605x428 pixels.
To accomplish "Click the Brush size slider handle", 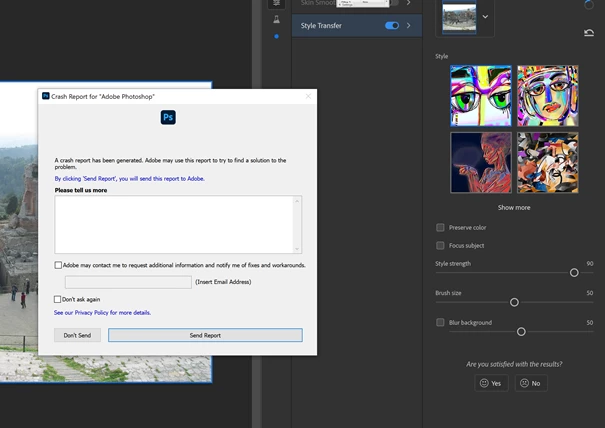I will coord(514,302).
